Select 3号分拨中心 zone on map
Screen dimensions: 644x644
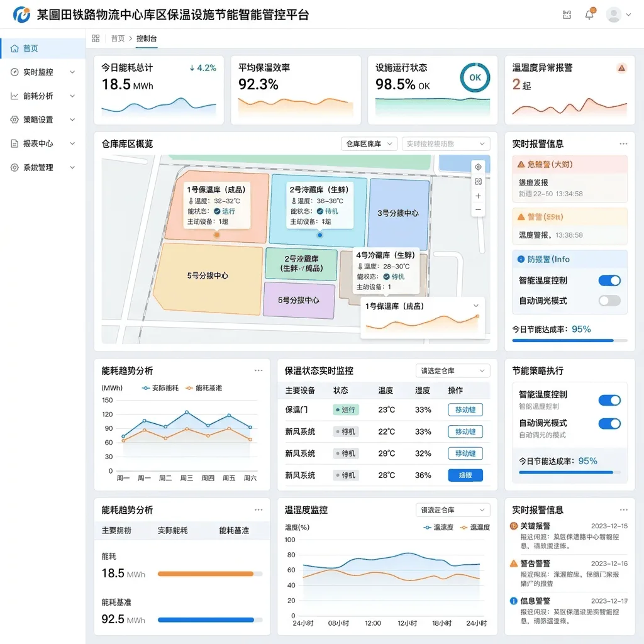point(398,213)
